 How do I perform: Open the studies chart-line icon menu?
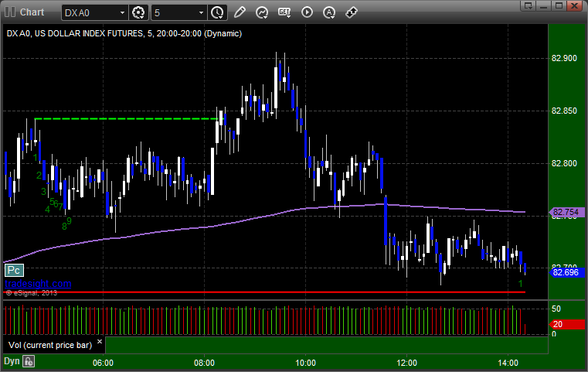262,12
